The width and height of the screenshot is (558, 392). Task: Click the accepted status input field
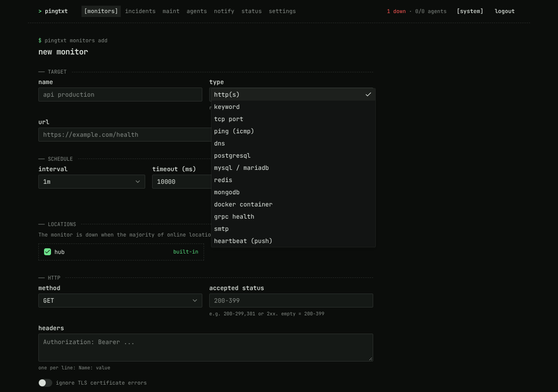pyautogui.click(x=291, y=301)
